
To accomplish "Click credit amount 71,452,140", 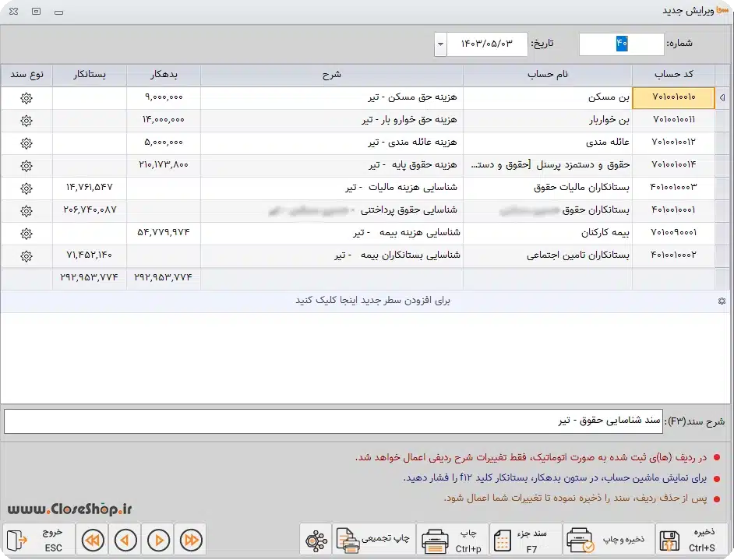I will point(90,255).
